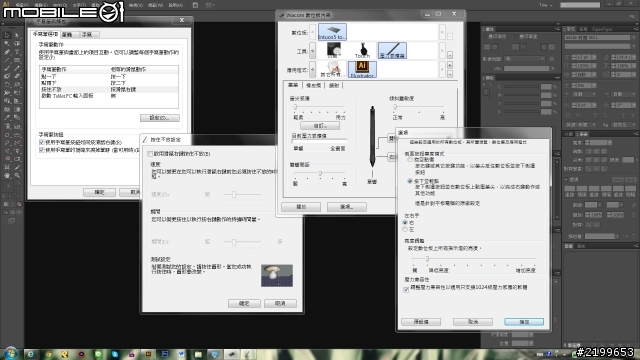Select the Line Segment tool
This screenshot has width=640, height=360.
7,60
